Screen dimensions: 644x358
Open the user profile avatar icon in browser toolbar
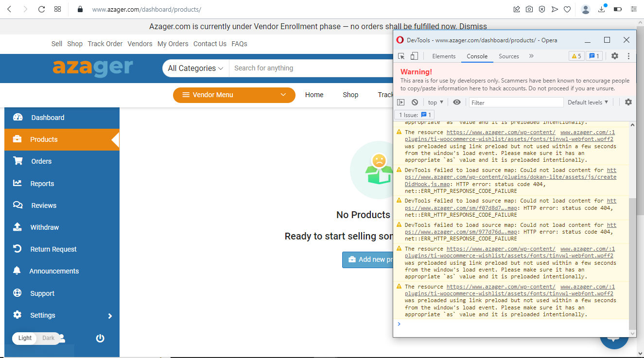click(x=586, y=9)
